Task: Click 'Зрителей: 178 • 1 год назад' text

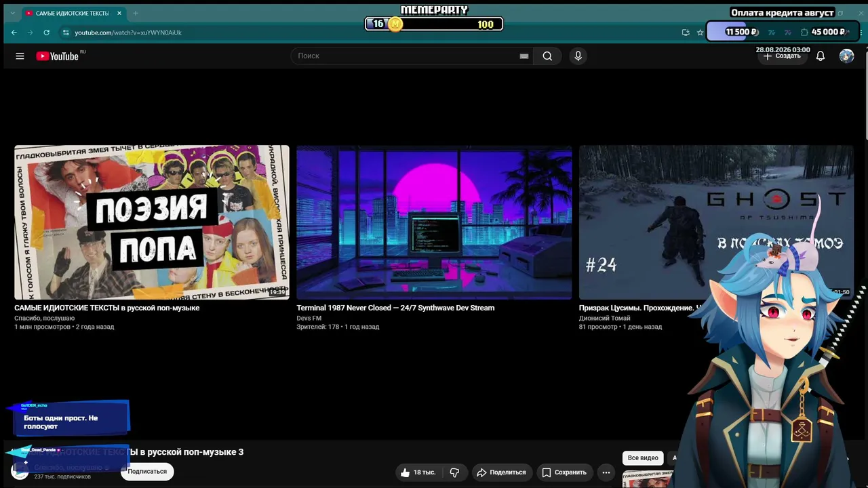Action: 338,327
